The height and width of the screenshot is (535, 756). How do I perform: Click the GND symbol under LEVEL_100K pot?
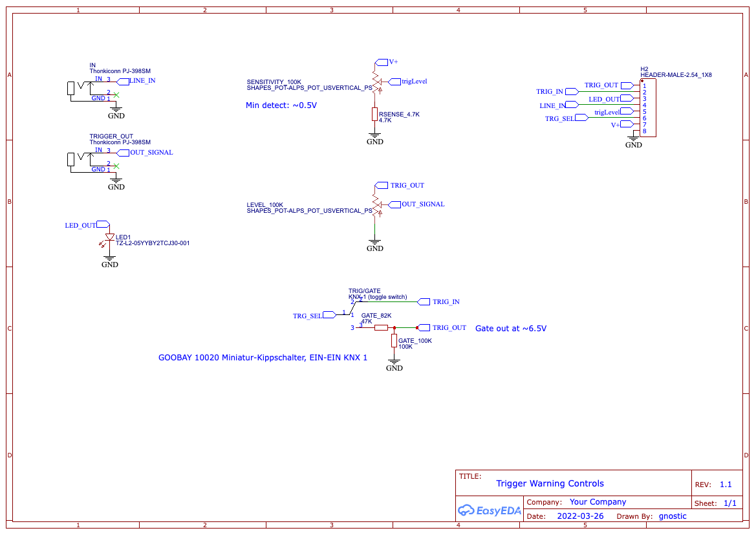(374, 245)
